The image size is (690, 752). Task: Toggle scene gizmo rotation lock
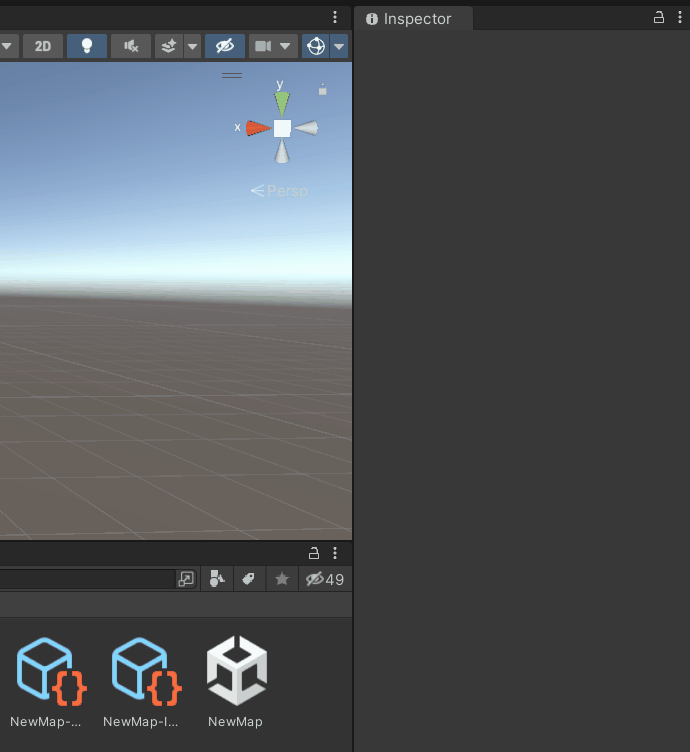coord(323,89)
